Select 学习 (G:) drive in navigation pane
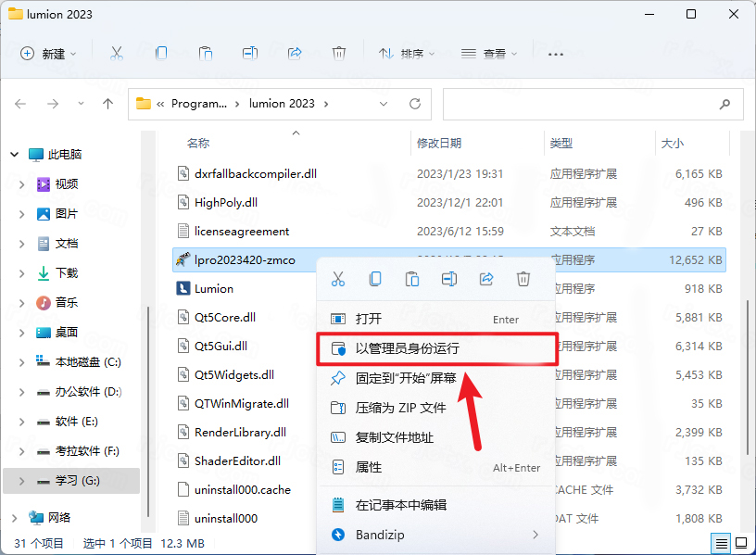The width and height of the screenshot is (756, 555). (71, 481)
